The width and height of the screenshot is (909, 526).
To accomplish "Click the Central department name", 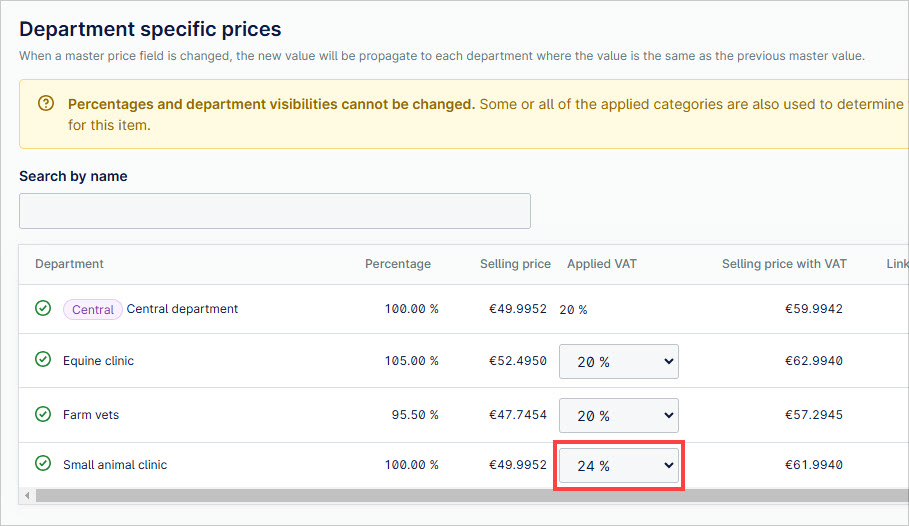I will tap(182, 309).
